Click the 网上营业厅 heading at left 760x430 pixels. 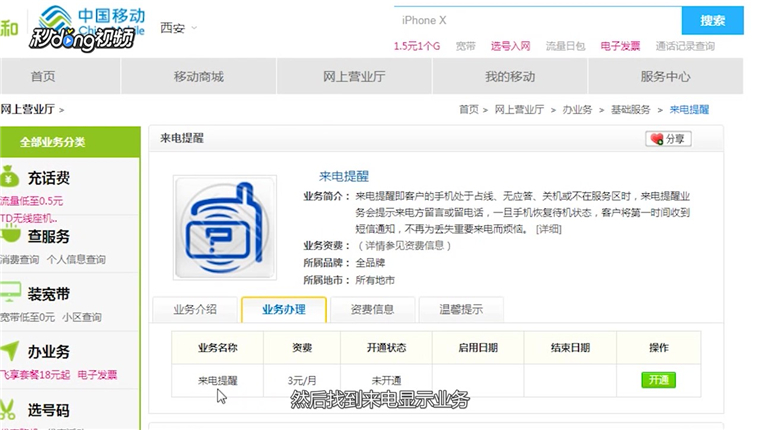pos(27,109)
